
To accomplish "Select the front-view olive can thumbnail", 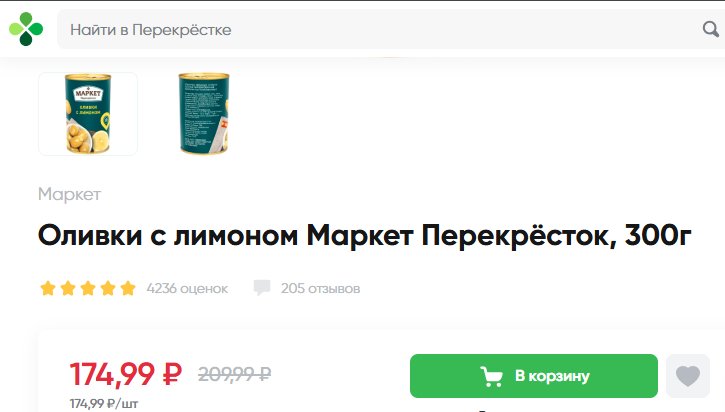I will click(88, 114).
